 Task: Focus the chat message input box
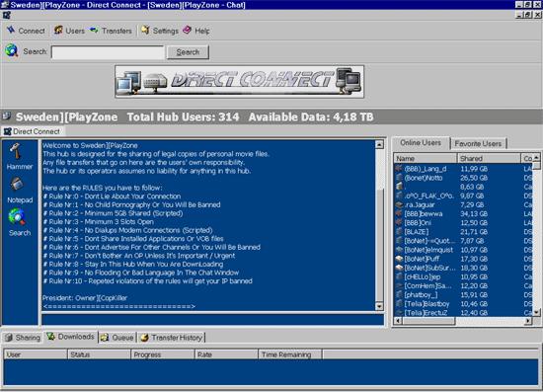[x=212, y=319]
